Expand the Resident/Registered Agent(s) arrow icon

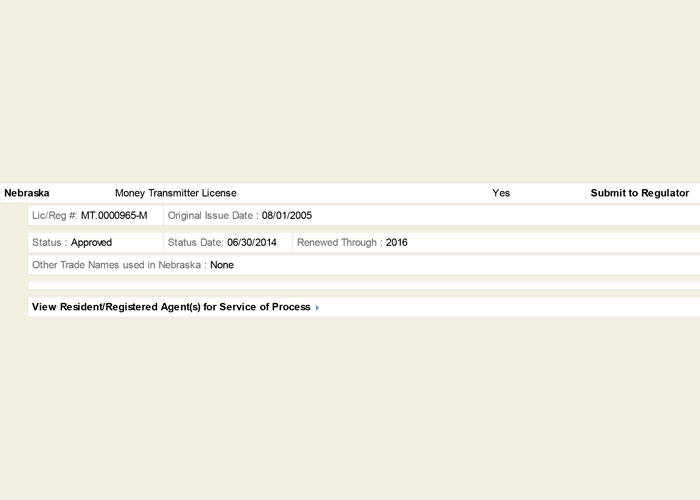317,308
